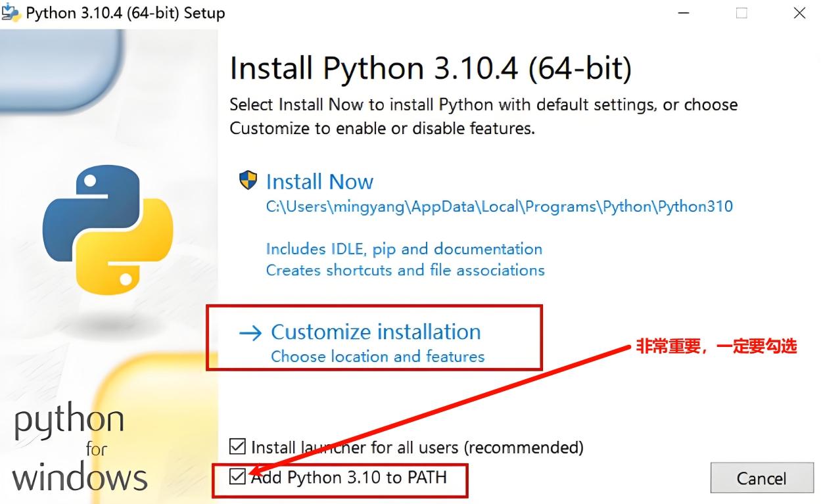Image resolution: width=823 pixels, height=504 pixels.
Task: Click the Python 3.10.4 (64-bit) Setup title text
Action: (x=125, y=13)
